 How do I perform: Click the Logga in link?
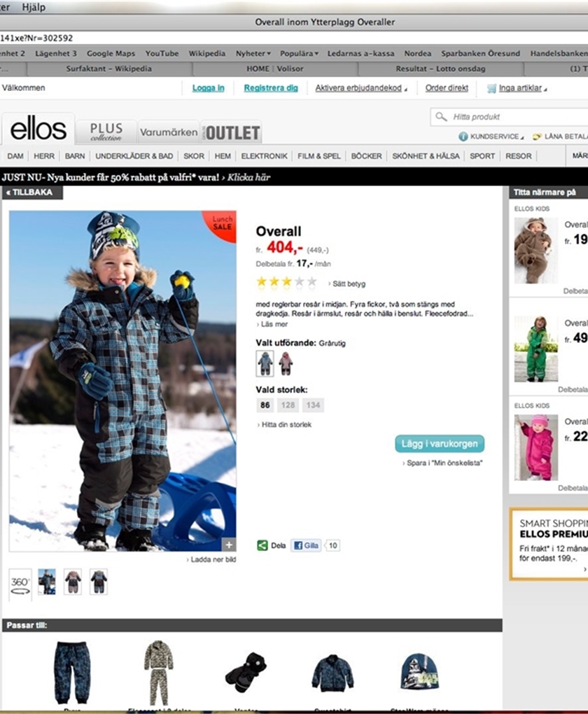tap(208, 88)
